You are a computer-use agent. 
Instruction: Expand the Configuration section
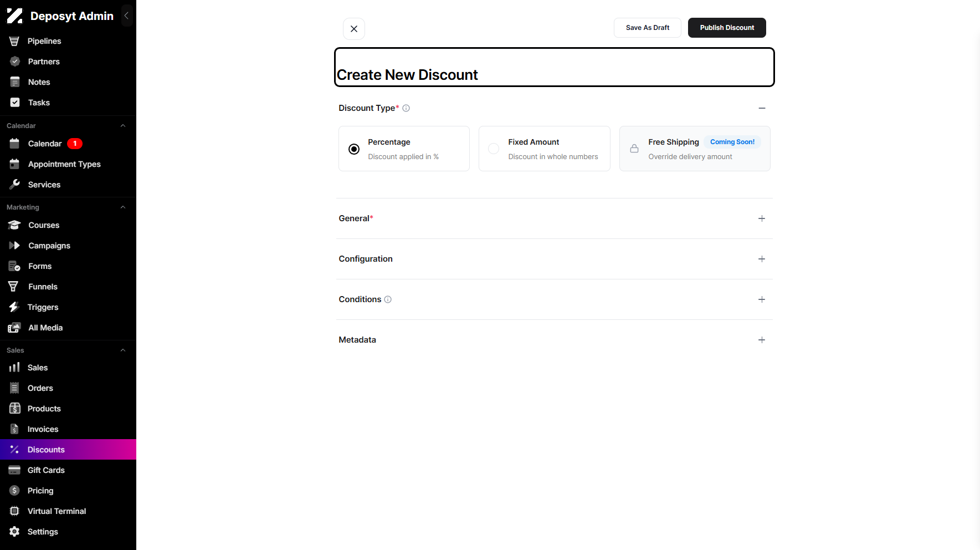(x=762, y=259)
